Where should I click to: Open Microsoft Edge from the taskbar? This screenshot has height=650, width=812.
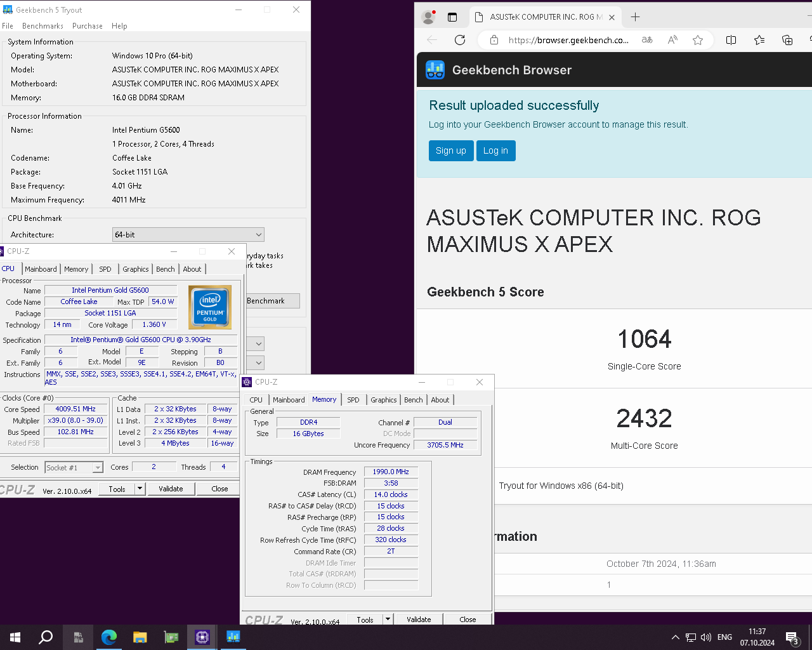[x=109, y=637]
